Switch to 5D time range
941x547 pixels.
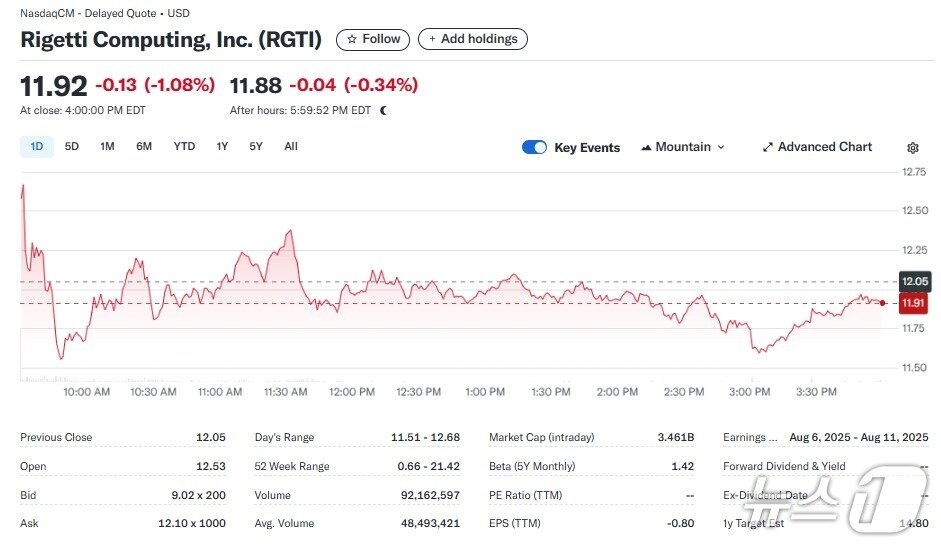pyautogui.click(x=72, y=147)
